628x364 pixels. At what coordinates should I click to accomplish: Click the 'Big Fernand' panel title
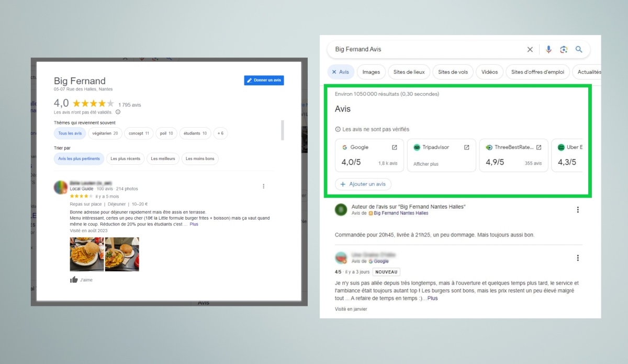pos(80,81)
